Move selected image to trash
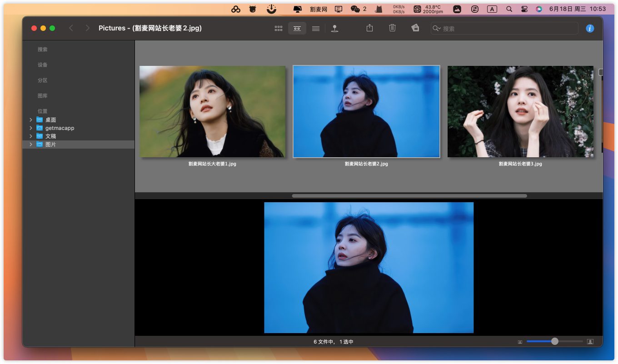Screen dimensions: 618x364 point(392,28)
